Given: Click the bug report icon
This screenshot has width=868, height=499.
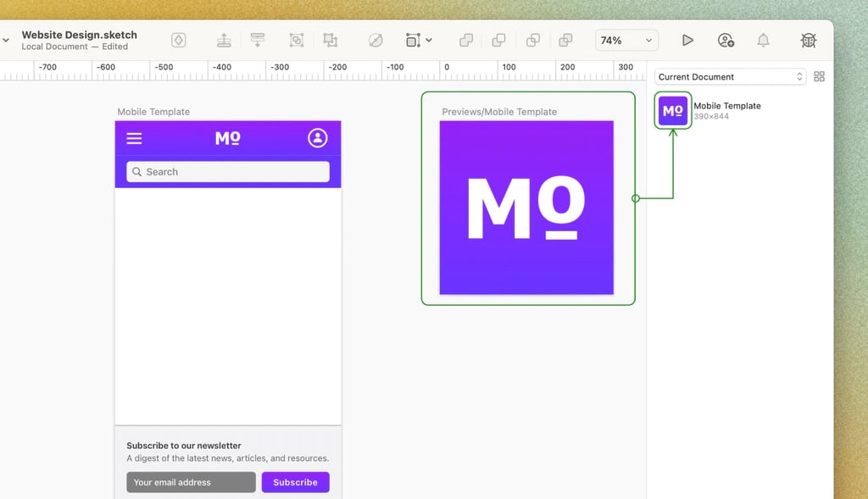Looking at the screenshot, I should click(x=808, y=41).
